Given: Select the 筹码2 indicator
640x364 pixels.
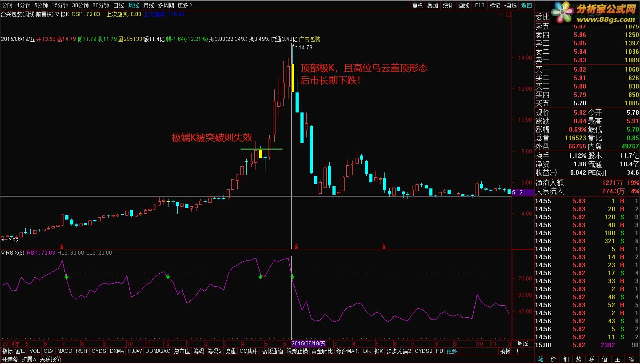Looking at the screenshot, I should (x=215, y=351).
